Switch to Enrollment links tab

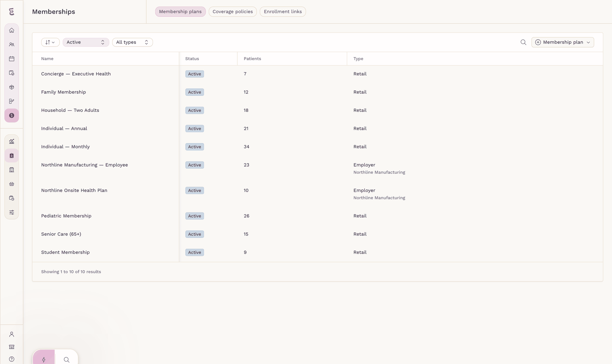[x=283, y=12]
